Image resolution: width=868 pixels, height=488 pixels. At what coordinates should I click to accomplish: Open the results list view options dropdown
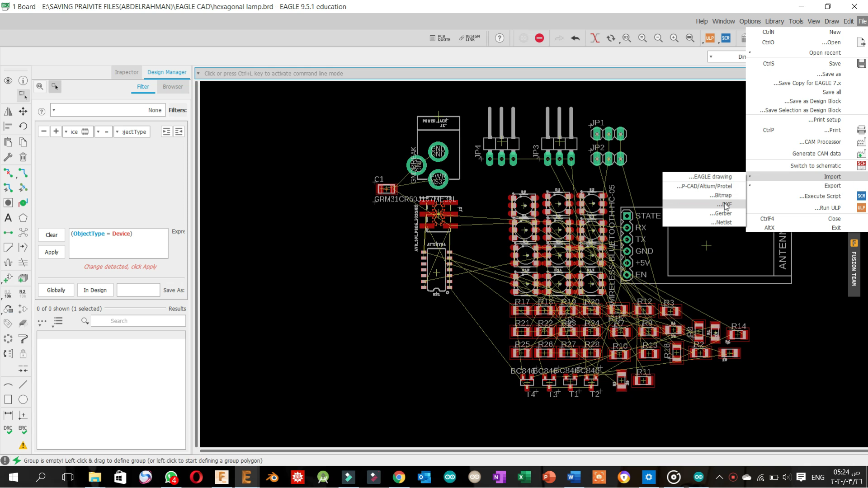[58, 322]
